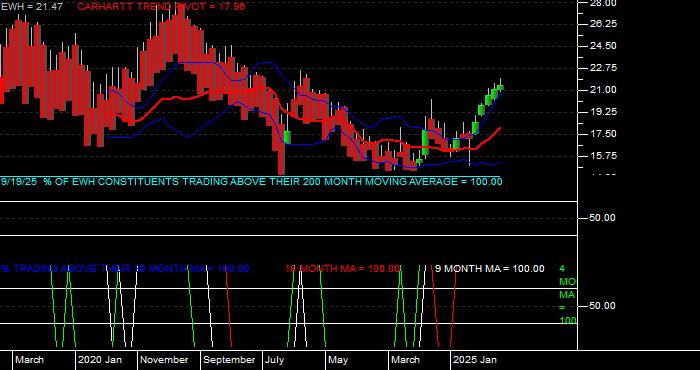Click the 50.00 label of middle panel

pos(603,218)
